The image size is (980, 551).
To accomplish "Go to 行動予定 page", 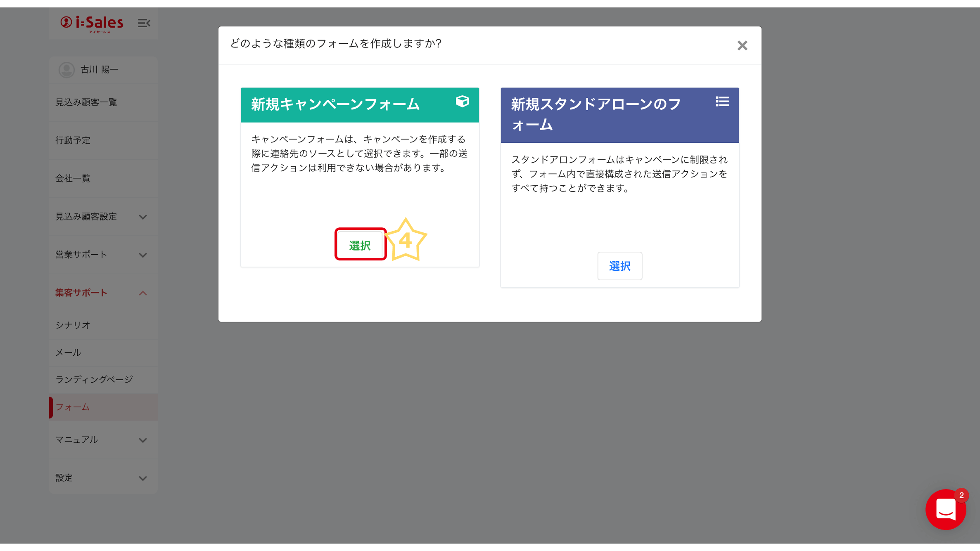I will pyautogui.click(x=73, y=140).
